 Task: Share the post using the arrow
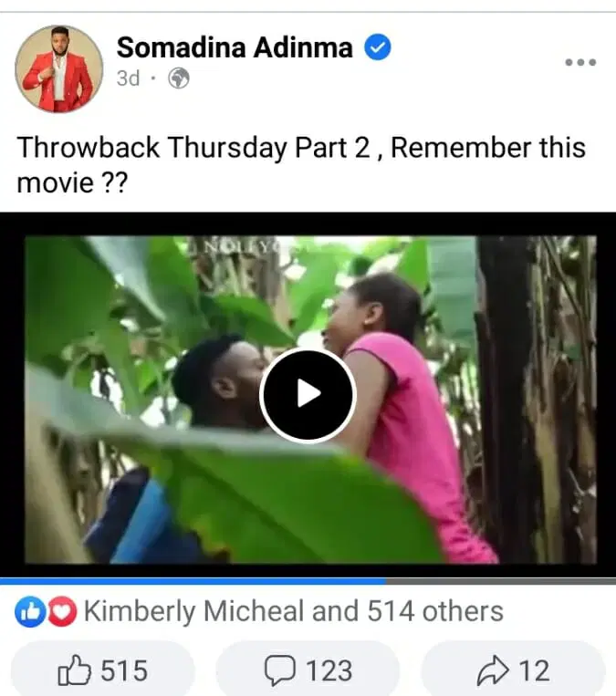pos(514,670)
